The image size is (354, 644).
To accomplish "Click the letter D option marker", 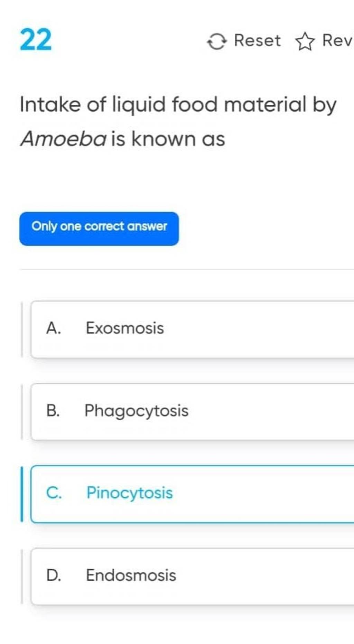I will 54,575.
